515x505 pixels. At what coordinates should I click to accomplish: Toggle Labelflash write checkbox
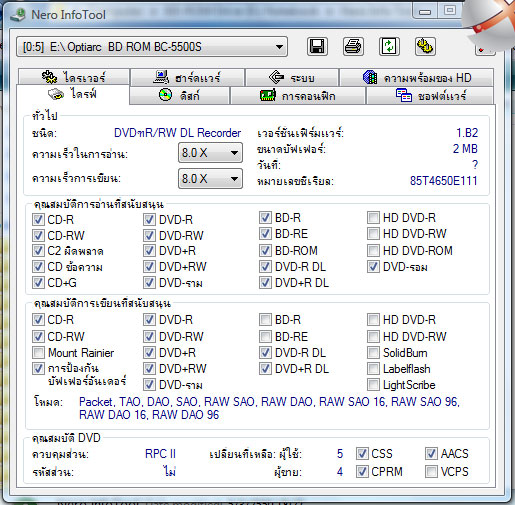[x=373, y=368]
